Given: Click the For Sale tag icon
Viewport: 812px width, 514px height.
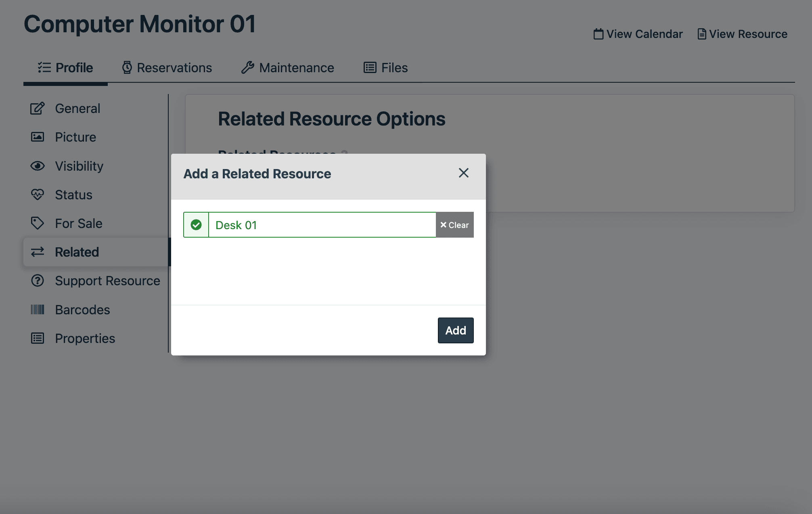Looking at the screenshot, I should tap(37, 223).
